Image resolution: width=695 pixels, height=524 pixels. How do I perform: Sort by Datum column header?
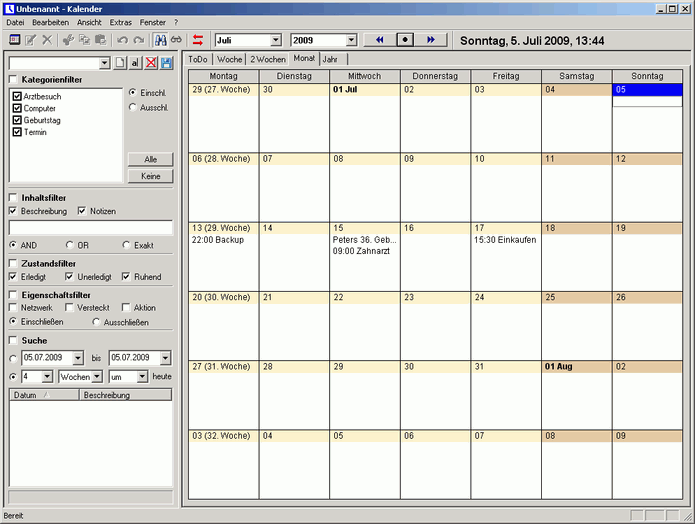pyautogui.click(x=44, y=395)
